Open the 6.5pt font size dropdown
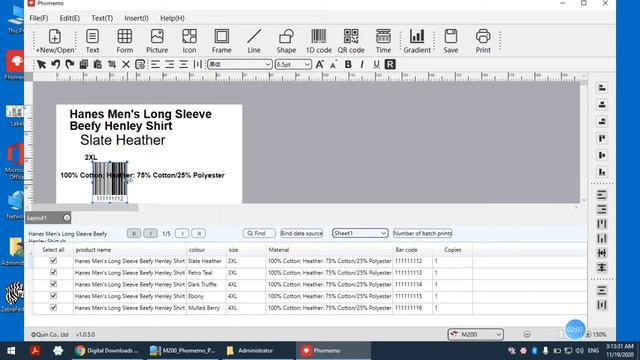 pyautogui.click(x=293, y=64)
